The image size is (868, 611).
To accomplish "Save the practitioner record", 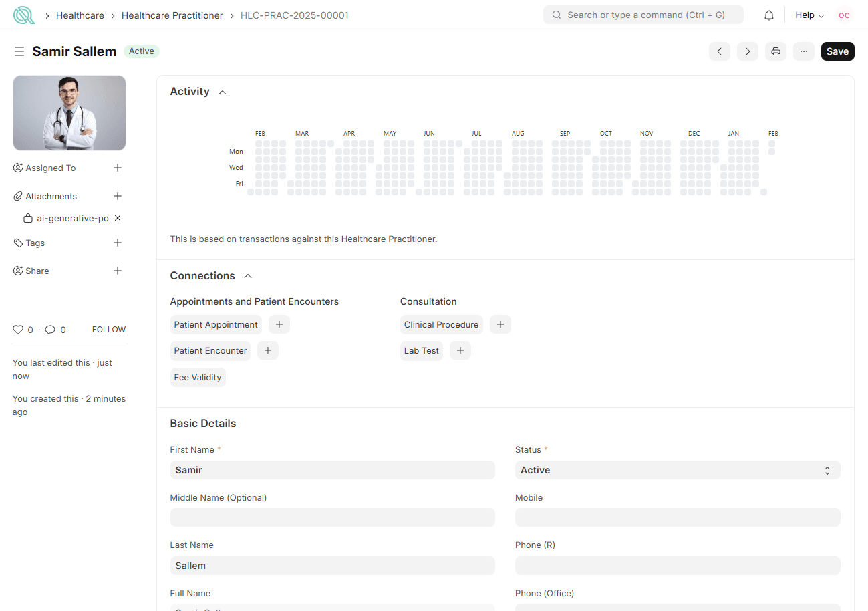I will [837, 51].
